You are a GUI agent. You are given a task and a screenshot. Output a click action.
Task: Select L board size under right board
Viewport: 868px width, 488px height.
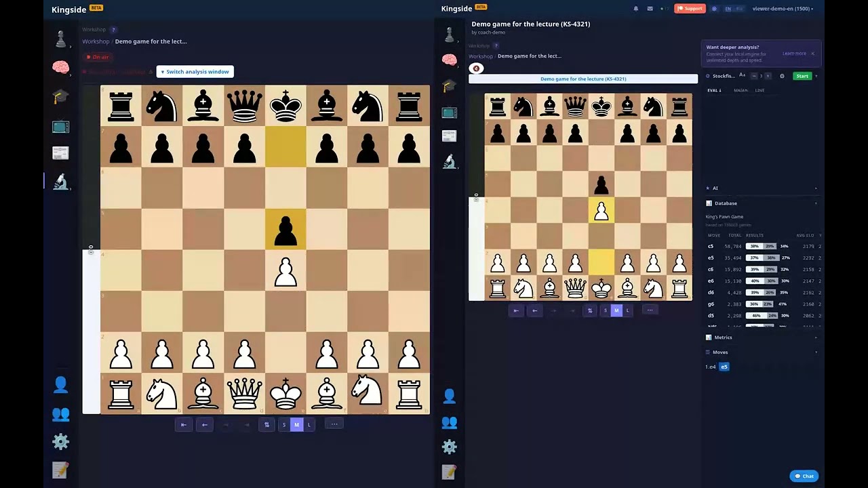coord(627,310)
